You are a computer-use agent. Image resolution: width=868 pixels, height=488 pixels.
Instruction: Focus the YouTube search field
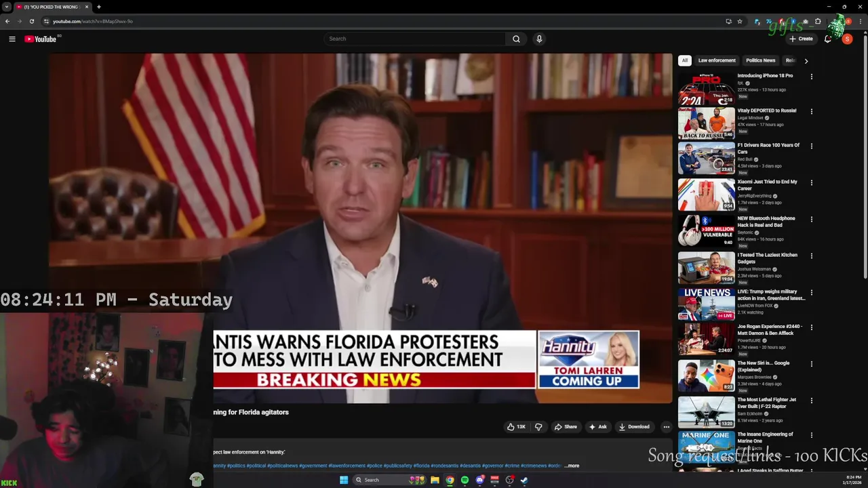point(414,39)
